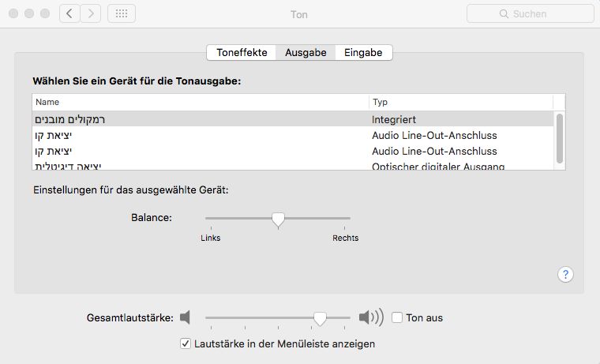600x364 pixels.
Task: Click the Name column header
Action: pos(201,102)
